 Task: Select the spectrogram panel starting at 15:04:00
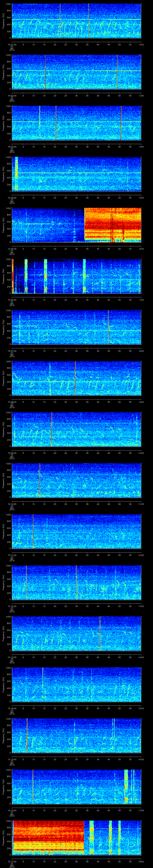77,174
